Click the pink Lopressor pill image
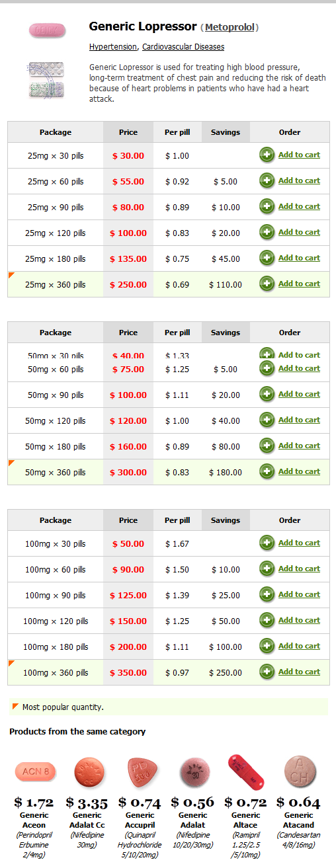This screenshot has width=336, height=868. 47,30
